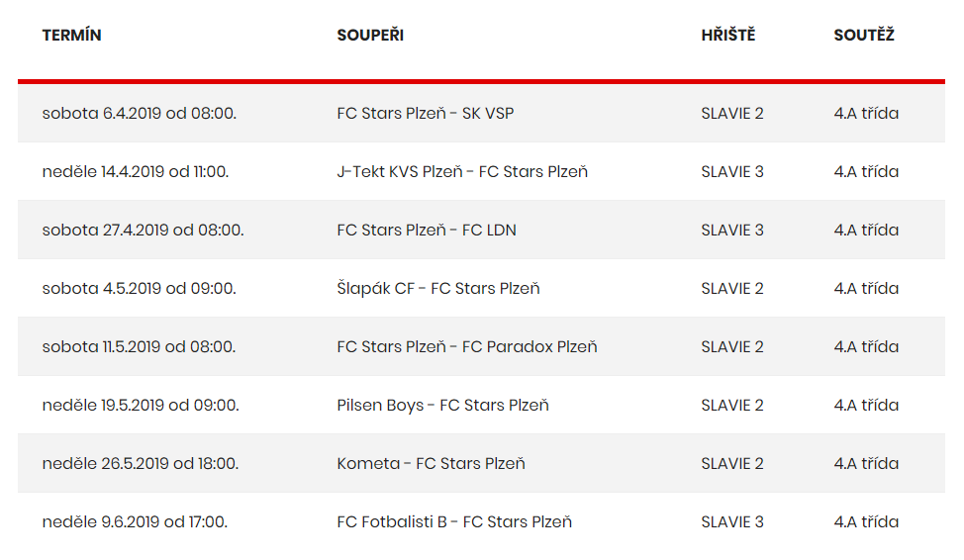Click the TERMÍN column header

pos(71,35)
